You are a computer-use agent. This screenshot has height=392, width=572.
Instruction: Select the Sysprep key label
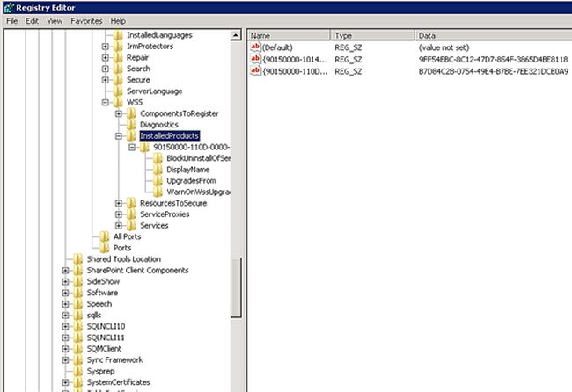pyautogui.click(x=100, y=371)
